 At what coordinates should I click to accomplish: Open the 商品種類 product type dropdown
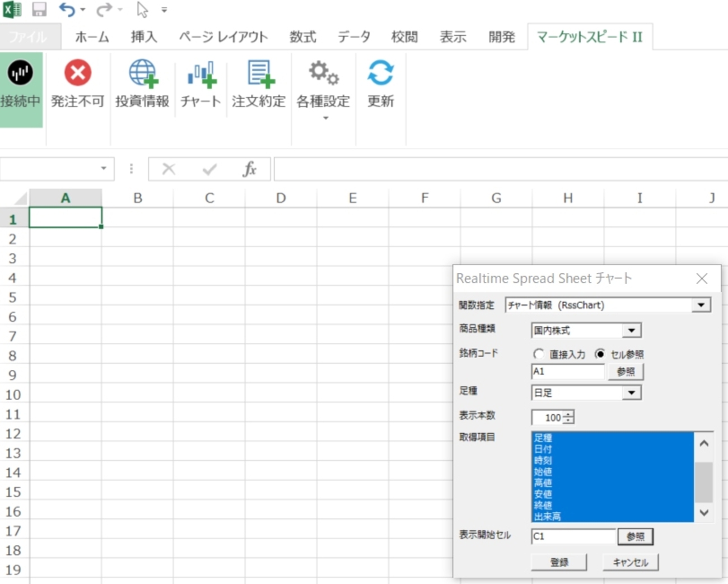click(x=633, y=330)
